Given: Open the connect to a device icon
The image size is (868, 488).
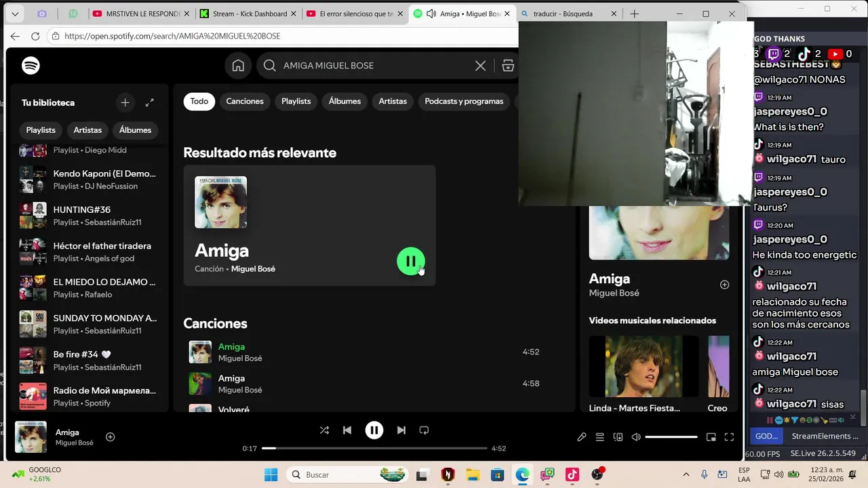Looking at the screenshot, I should [618, 437].
